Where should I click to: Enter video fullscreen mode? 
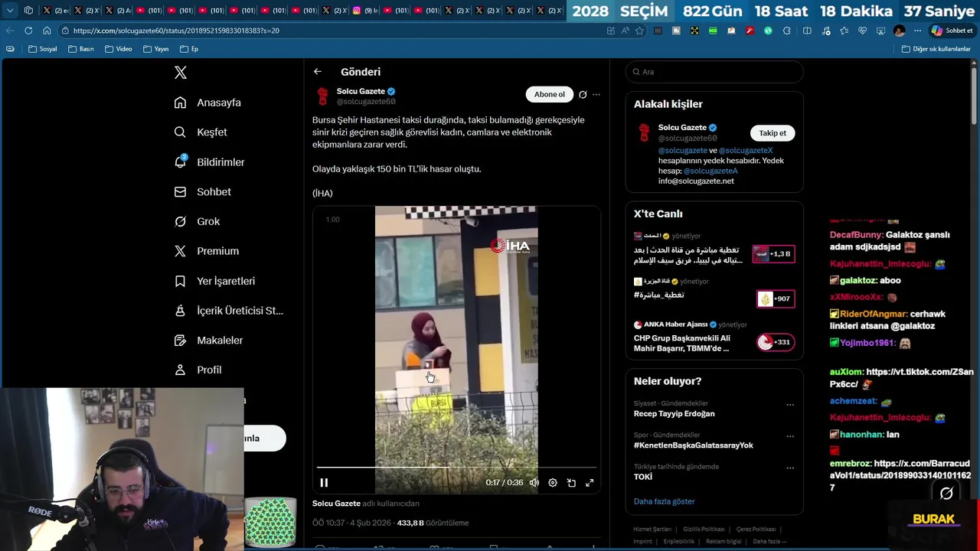pyautogui.click(x=590, y=483)
